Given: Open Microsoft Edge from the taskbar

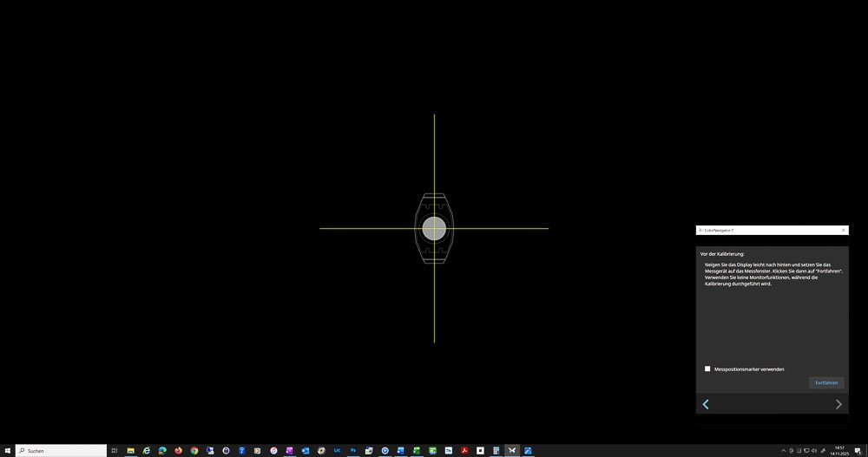Looking at the screenshot, I should pyautogui.click(x=162, y=450).
